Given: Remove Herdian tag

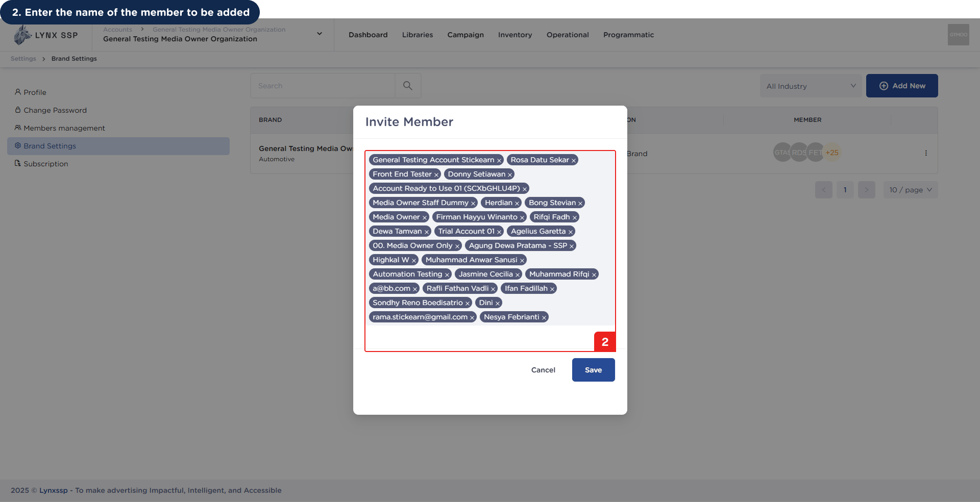Looking at the screenshot, I should click(517, 203).
